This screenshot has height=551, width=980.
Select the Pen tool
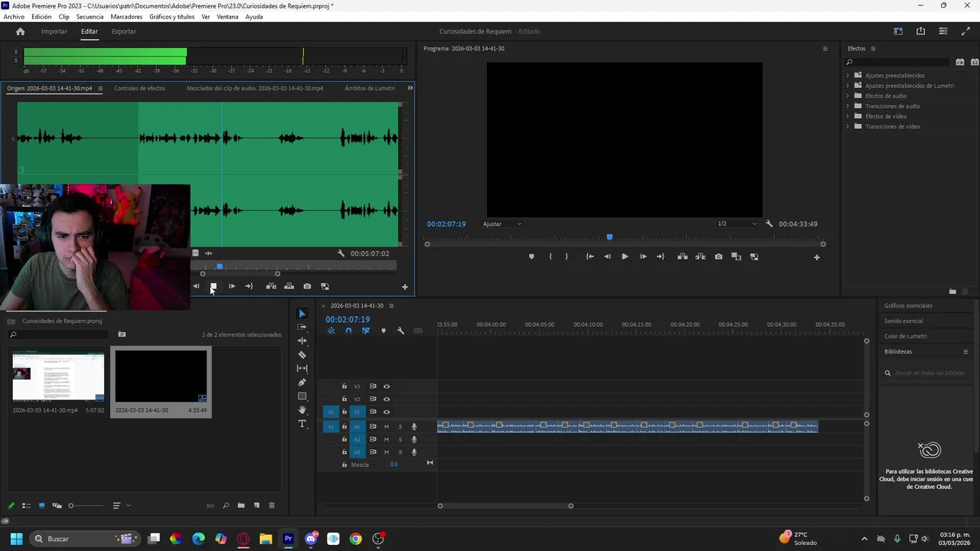302,382
